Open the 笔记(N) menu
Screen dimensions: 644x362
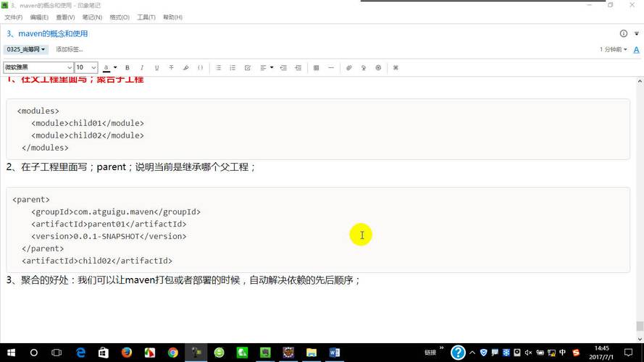tap(92, 17)
